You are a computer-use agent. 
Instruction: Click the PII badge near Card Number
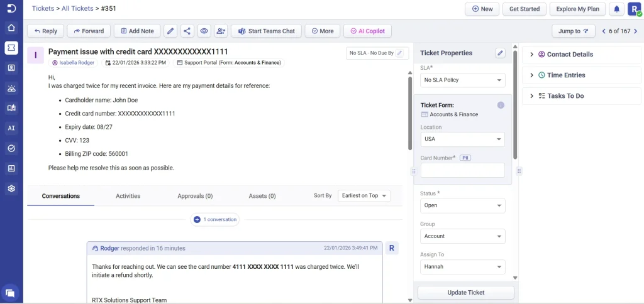tap(465, 158)
